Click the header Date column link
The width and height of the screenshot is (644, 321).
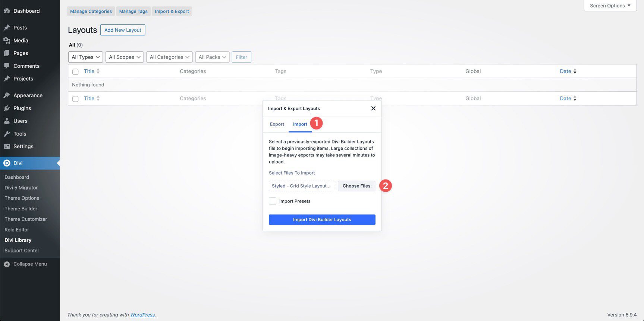pos(565,71)
